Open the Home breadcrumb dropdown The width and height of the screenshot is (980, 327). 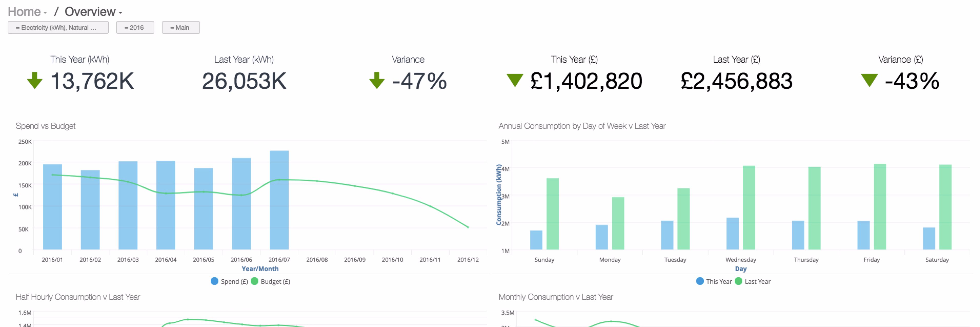pyautogui.click(x=27, y=12)
